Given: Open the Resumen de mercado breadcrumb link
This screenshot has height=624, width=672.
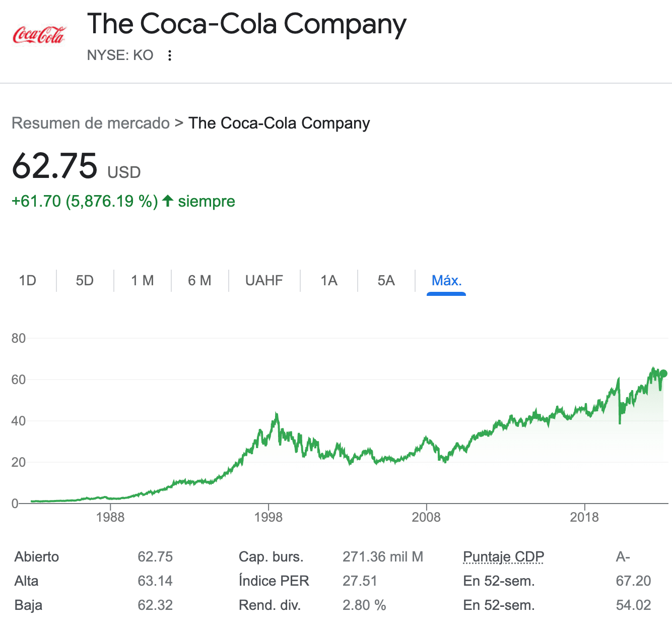Looking at the screenshot, I should tap(91, 123).
